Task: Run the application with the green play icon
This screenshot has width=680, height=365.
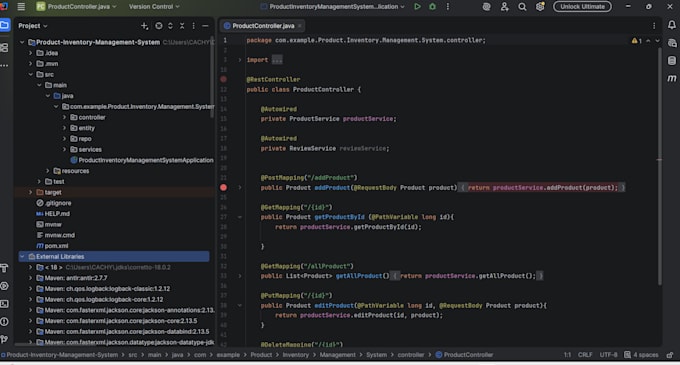Action: [417, 7]
